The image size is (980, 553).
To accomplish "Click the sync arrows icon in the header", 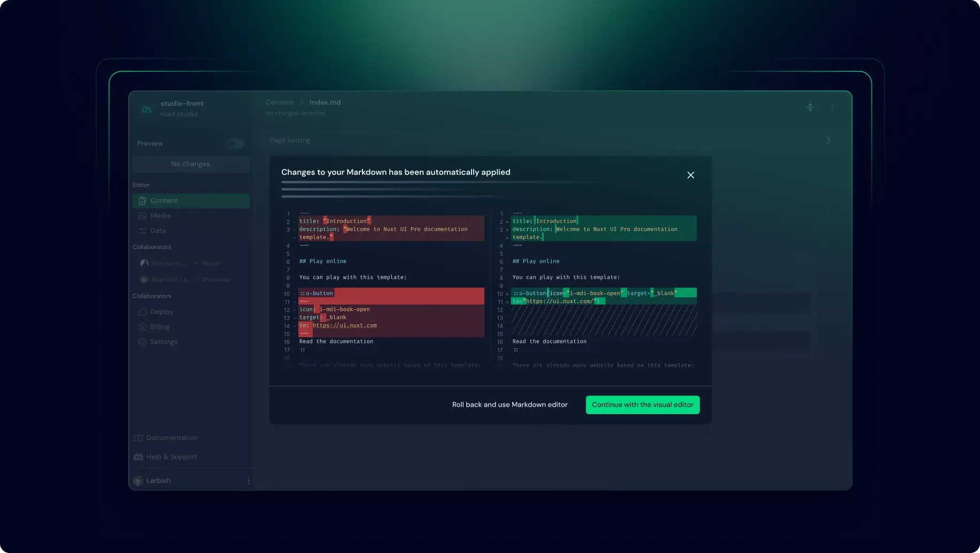I will pos(810,107).
